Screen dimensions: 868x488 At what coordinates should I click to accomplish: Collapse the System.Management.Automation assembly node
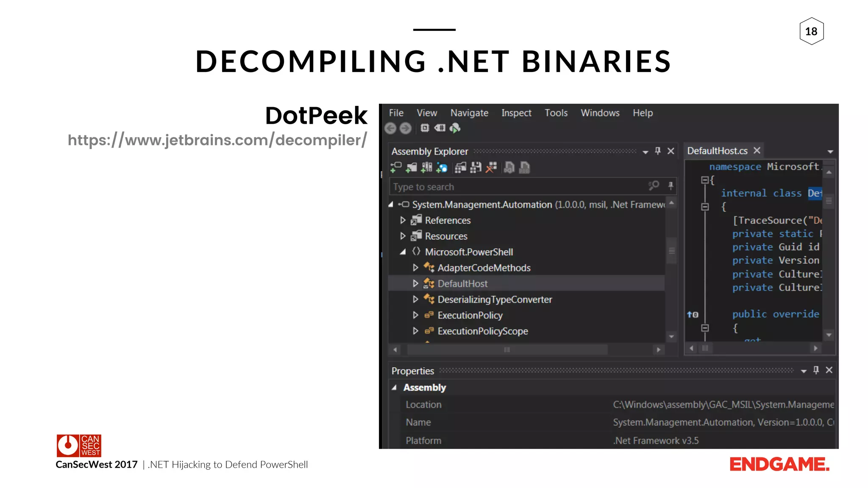tap(391, 205)
